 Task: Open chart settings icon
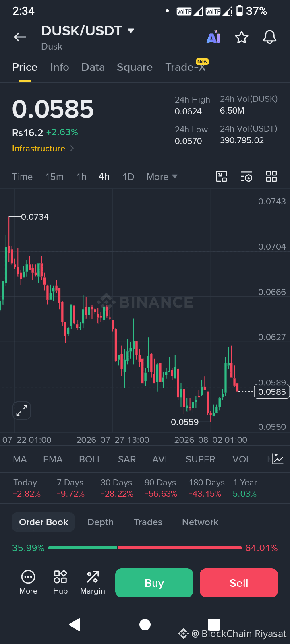pos(246,176)
